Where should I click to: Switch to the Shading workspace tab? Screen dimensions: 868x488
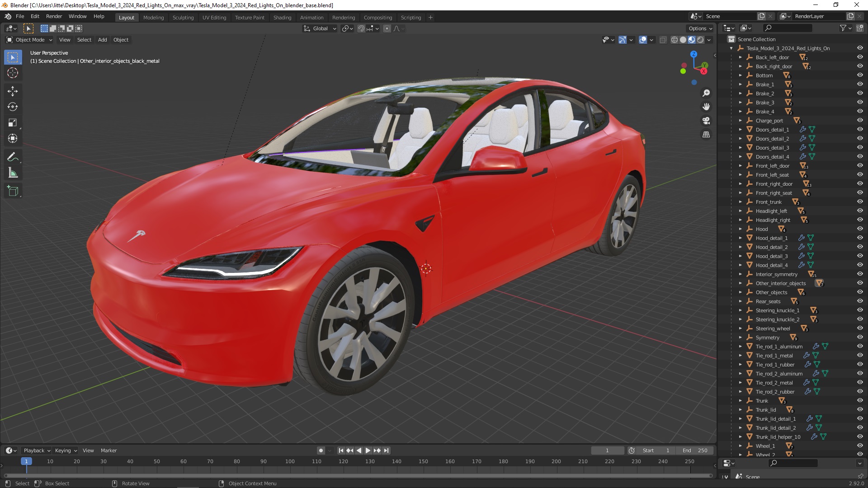coord(282,18)
